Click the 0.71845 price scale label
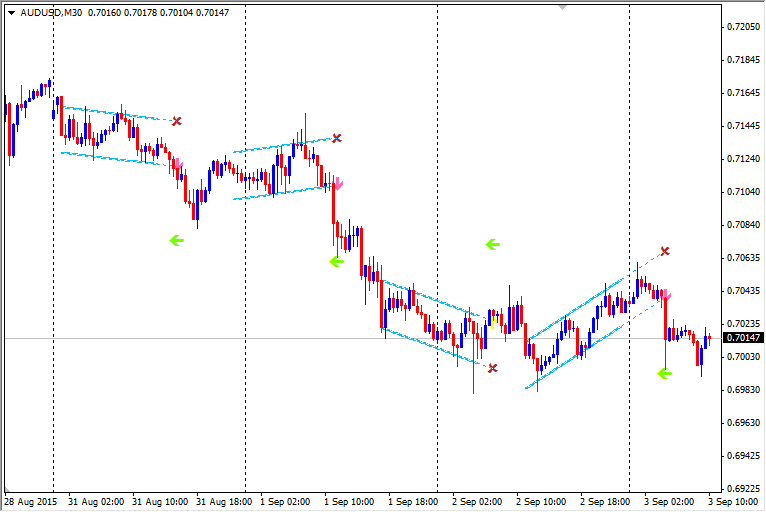The width and height of the screenshot is (766, 512). [x=744, y=60]
